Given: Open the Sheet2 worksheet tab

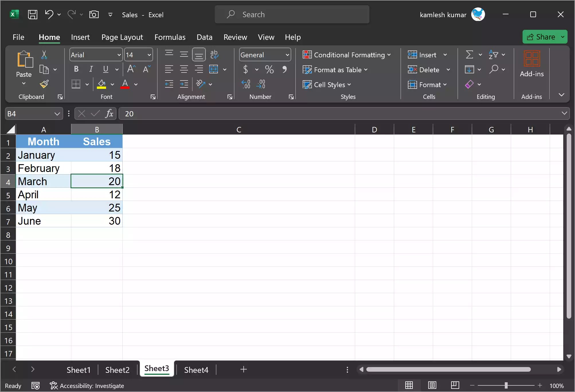Looking at the screenshot, I should pyautogui.click(x=117, y=369).
